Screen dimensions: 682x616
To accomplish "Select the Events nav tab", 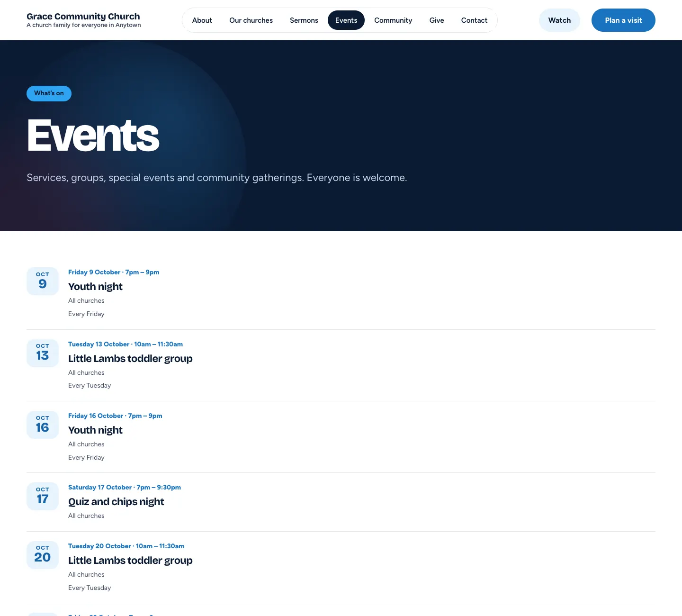I will click(346, 20).
